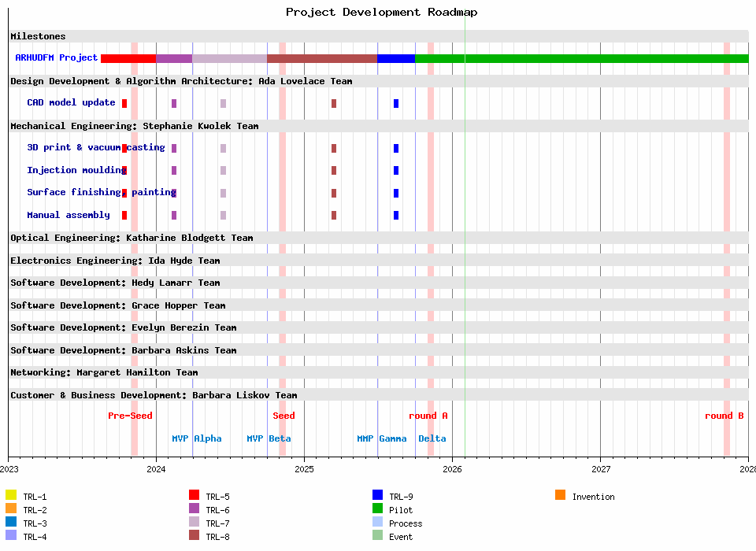Select the red TRL-5 segment of ARHUDFM bar
Image resolution: width=756 pixels, height=551 pixels.
point(128,58)
